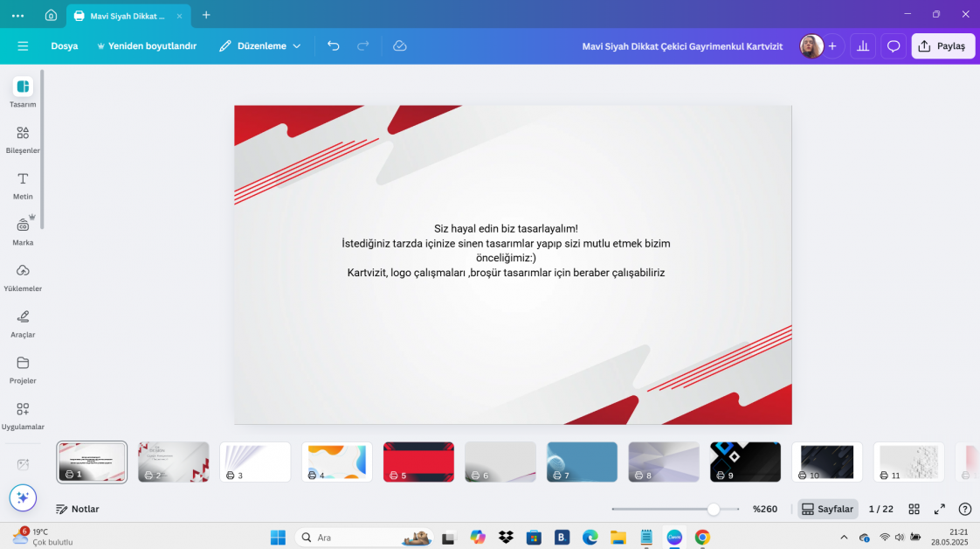The height and width of the screenshot is (549, 980).
Task: Launch the Canva AI magic assistant button
Action: 23,497
